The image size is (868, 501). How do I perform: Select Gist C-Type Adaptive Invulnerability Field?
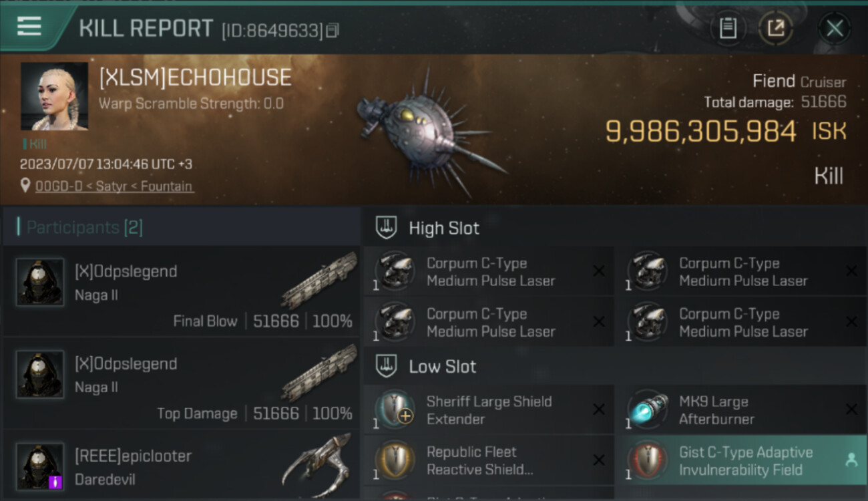734,460
